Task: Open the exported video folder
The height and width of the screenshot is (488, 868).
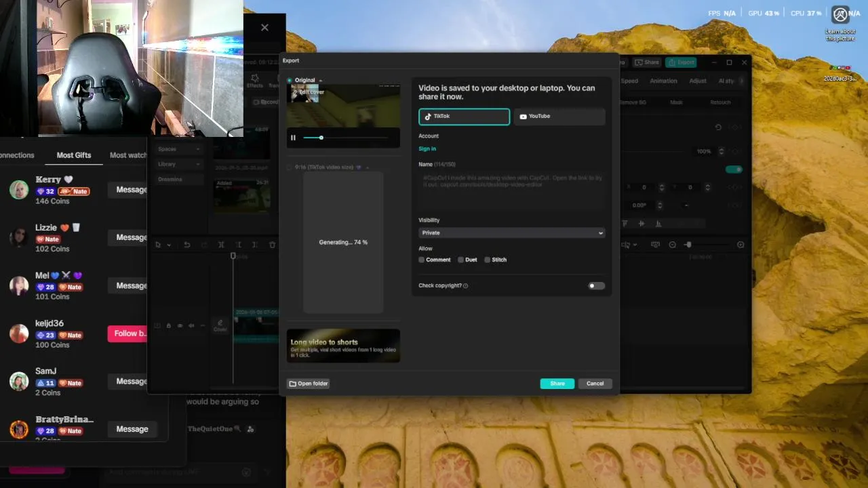Action: pos(309,384)
